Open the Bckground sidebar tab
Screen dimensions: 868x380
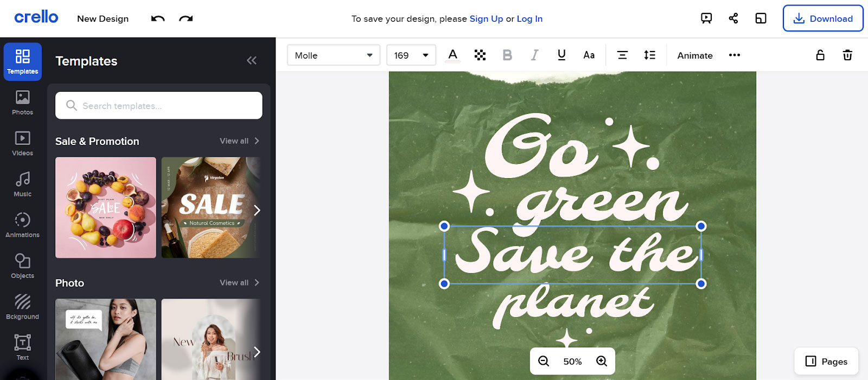coord(23,307)
